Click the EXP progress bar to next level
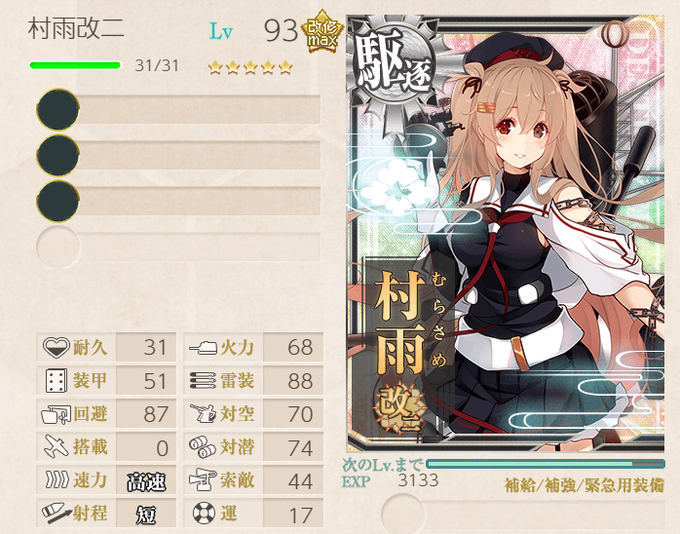 coord(546,464)
